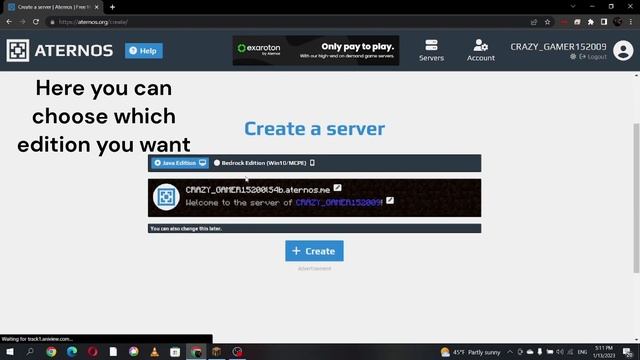Screen dimensions: 640x360
Task: Click the browser forward arrow
Action: (x=22, y=22)
